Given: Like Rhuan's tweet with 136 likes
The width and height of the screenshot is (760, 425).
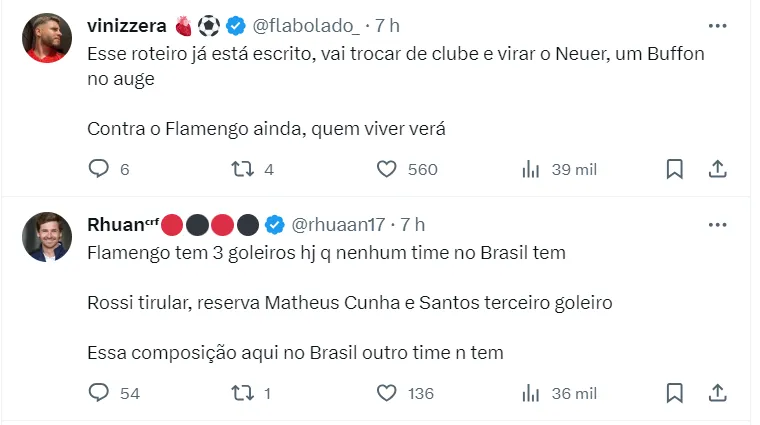Looking at the screenshot, I should coord(387,393).
